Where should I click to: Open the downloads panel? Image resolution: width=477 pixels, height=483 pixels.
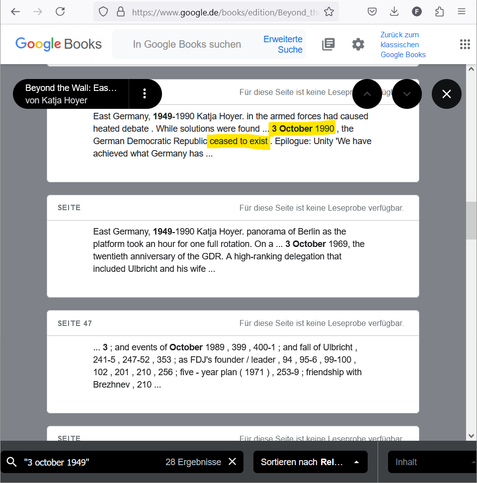(x=394, y=12)
